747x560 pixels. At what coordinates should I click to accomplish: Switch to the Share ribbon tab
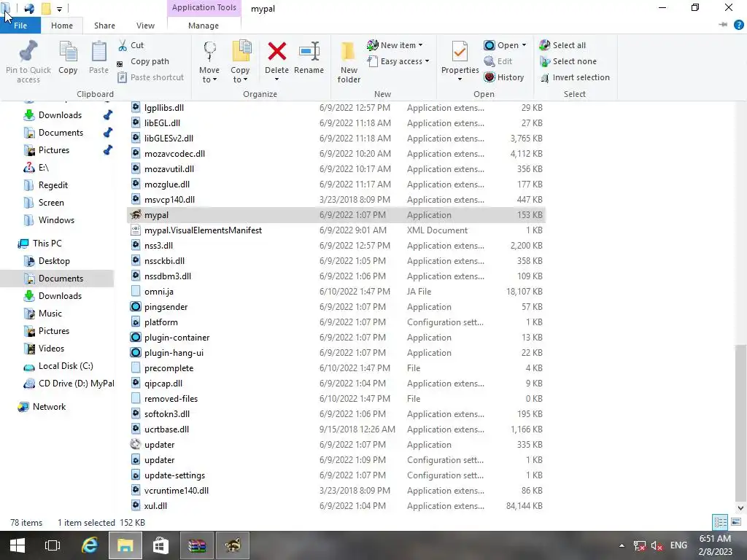104,26
